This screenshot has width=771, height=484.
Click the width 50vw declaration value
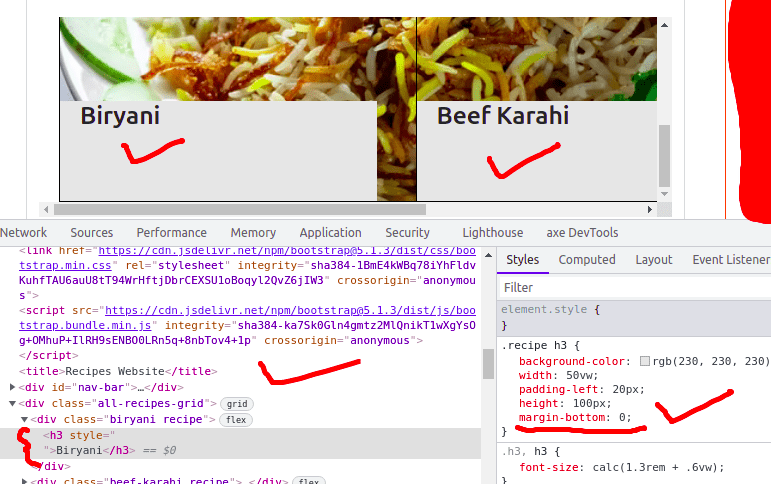click(579, 375)
